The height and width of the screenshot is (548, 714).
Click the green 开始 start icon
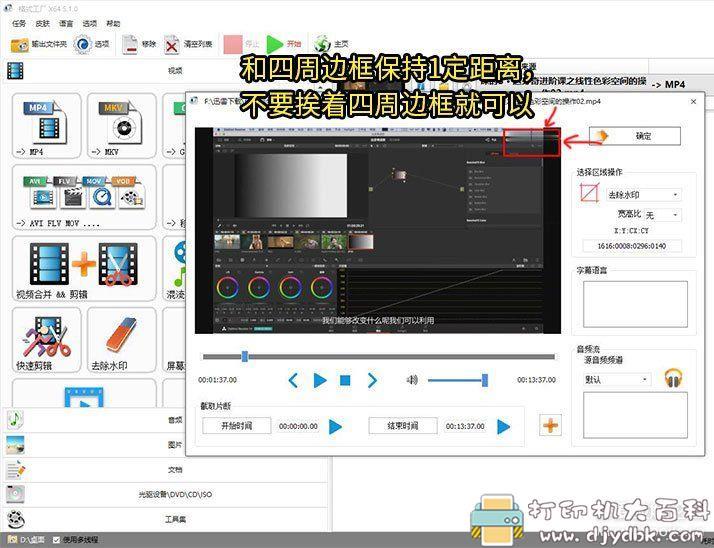275,44
